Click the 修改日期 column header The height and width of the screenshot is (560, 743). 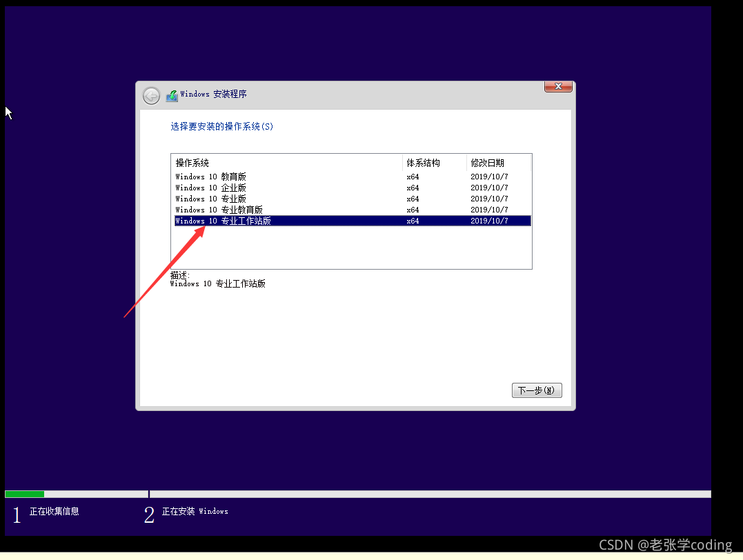pyautogui.click(x=499, y=163)
